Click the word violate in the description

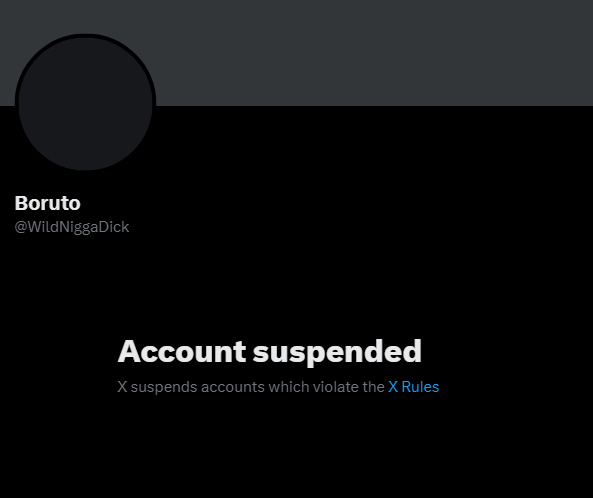[x=336, y=387]
